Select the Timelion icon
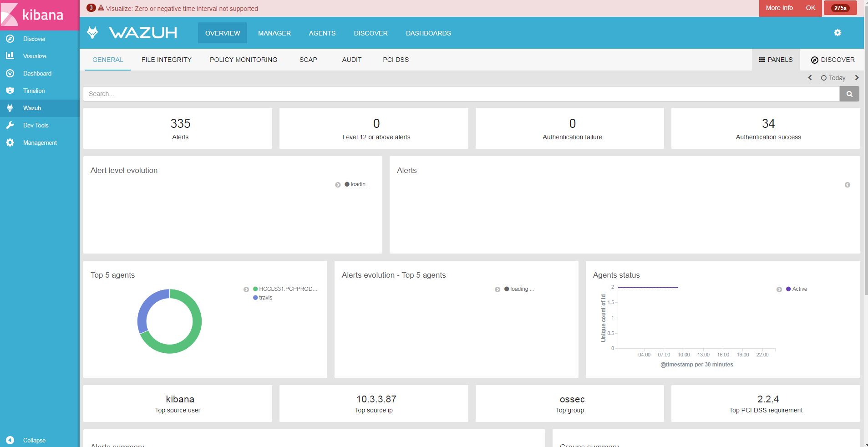 tap(10, 91)
